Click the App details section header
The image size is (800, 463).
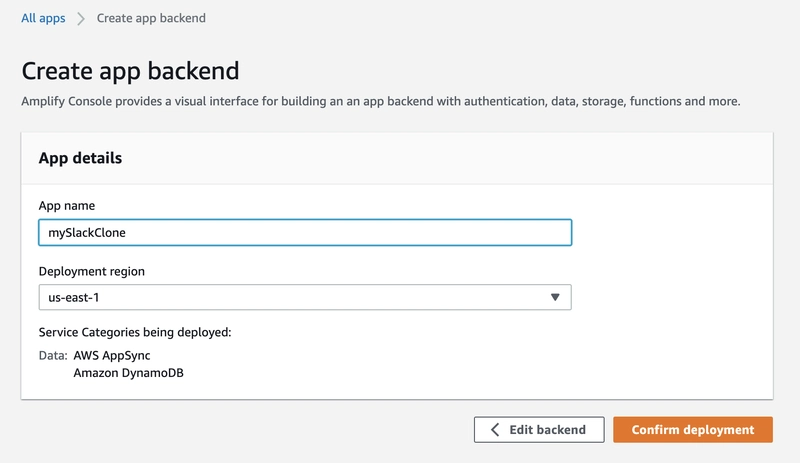point(80,158)
